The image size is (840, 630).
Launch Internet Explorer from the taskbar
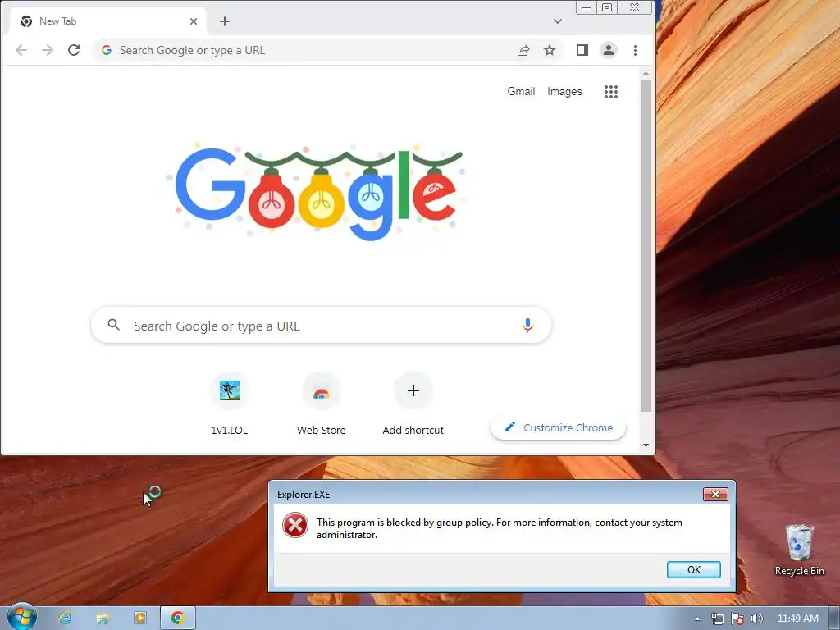tap(65, 619)
